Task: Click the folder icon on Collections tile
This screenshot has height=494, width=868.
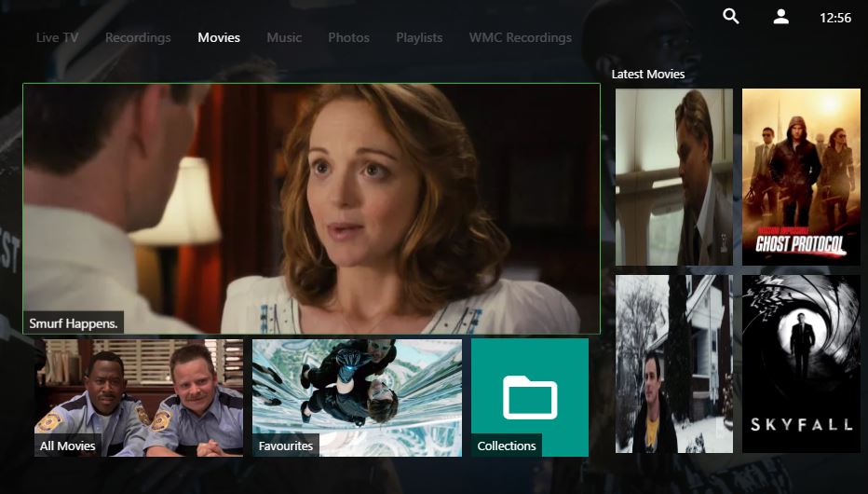Action: tap(530, 397)
